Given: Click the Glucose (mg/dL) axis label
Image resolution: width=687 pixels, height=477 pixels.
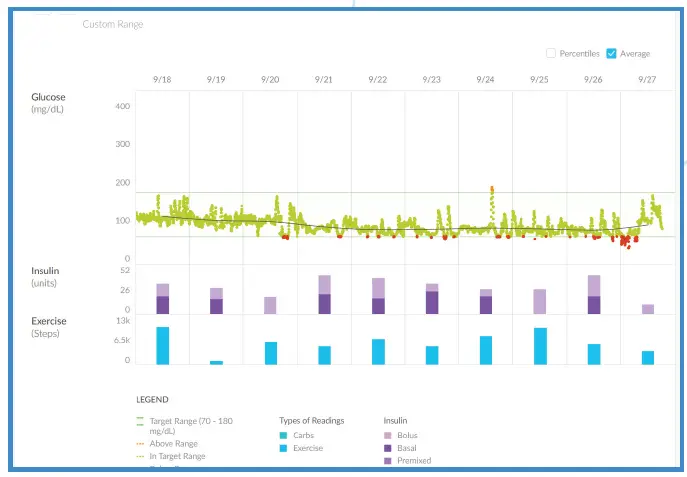Looking at the screenshot, I should pos(48,103).
